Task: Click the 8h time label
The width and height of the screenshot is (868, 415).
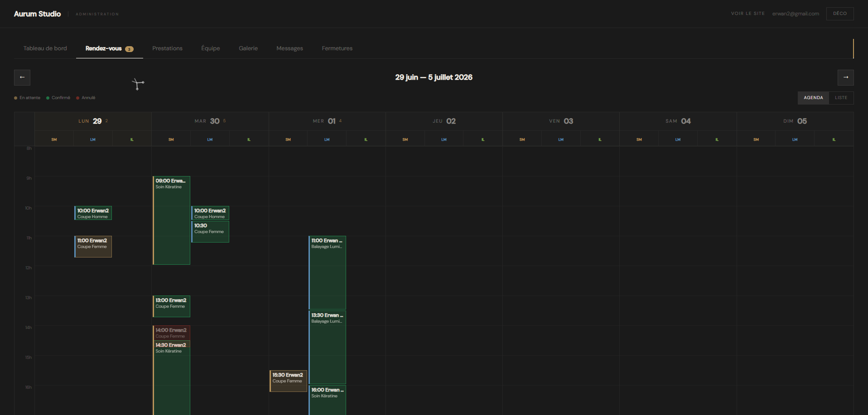Action: point(29,148)
